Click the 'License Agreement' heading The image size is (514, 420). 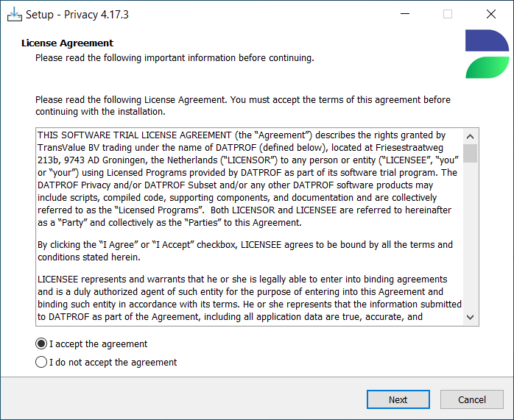tap(67, 43)
